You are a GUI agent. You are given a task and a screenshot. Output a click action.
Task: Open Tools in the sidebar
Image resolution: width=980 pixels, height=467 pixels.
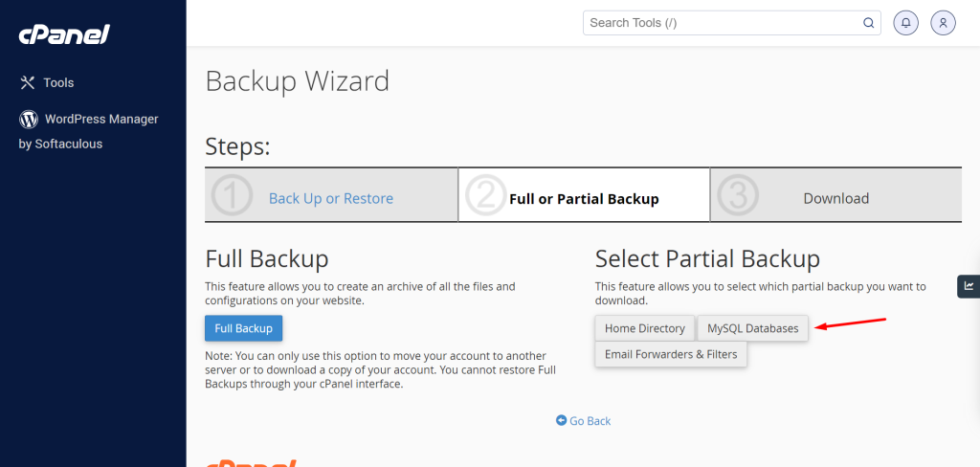(x=58, y=82)
